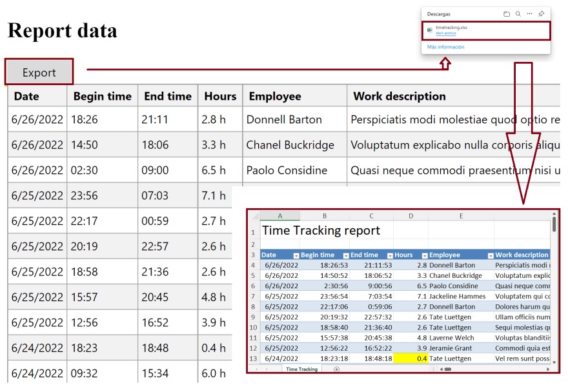Open the downloads folder icon in Descargas panel
The image size is (568, 392).
(507, 14)
